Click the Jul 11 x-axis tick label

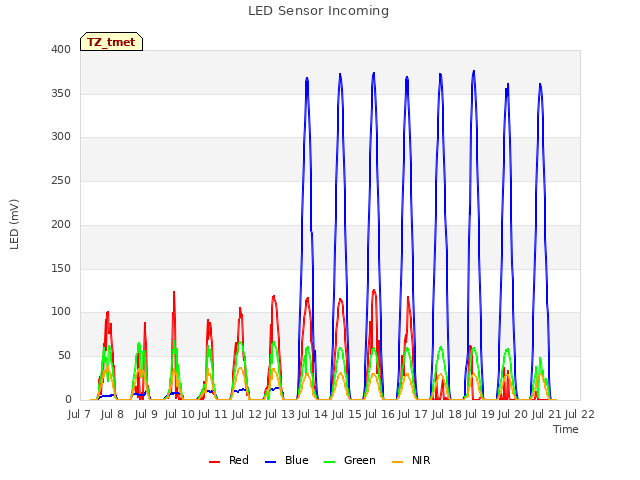pos(213,414)
